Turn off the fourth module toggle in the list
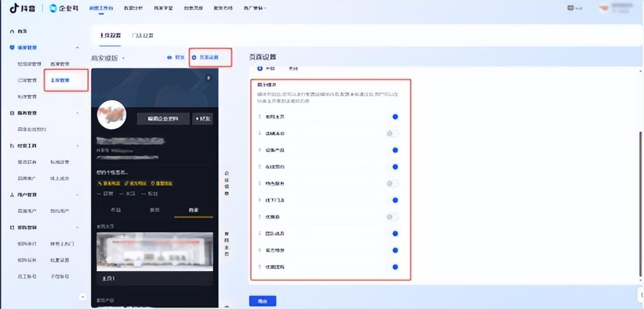The image size is (644, 309). coord(393,167)
